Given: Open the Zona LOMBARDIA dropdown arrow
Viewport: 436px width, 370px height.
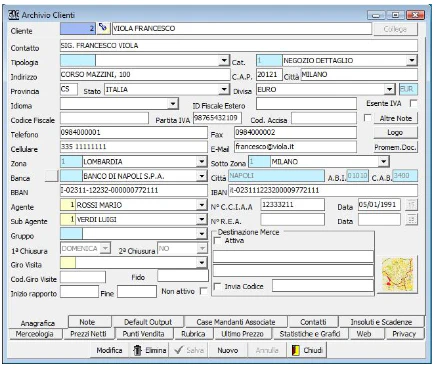Looking at the screenshot, I should [201, 162].
